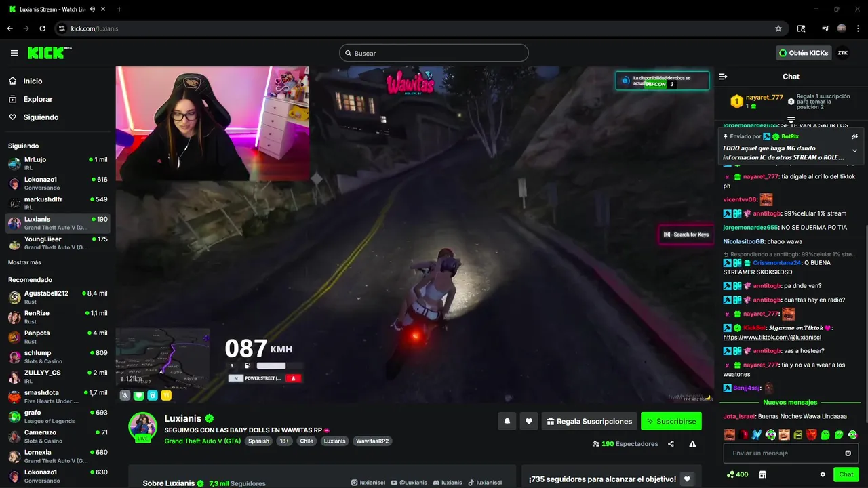Open the emoji picker in chat input
This screenshot has height=488, width=868.
point(848,453)
